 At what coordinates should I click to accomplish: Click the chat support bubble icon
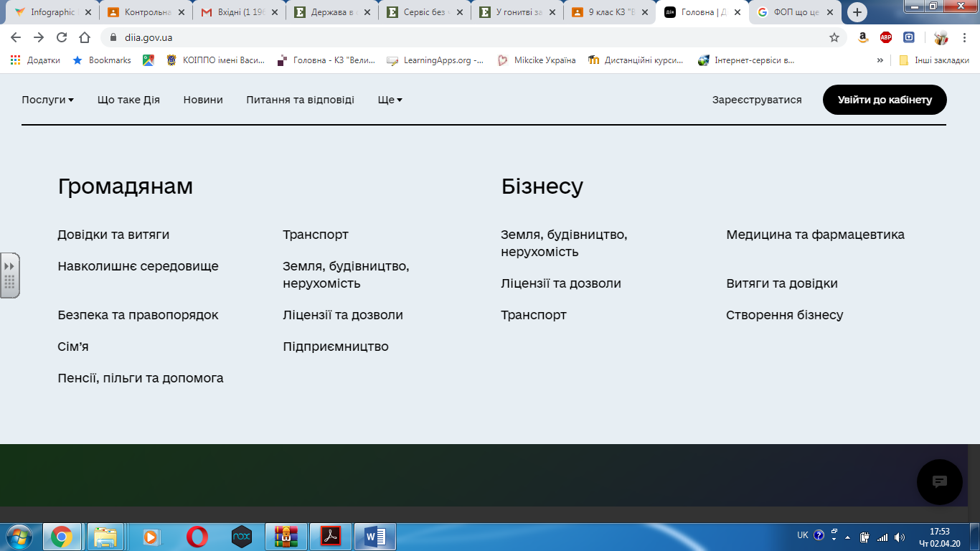pyautogui.click(x=939, y=481)
